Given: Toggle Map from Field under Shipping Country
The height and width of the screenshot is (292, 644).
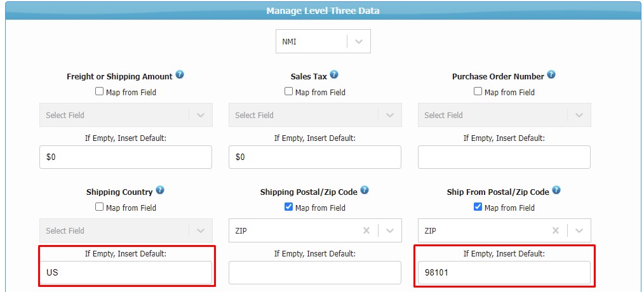Looking at the screenshot, I should [99, 207].
